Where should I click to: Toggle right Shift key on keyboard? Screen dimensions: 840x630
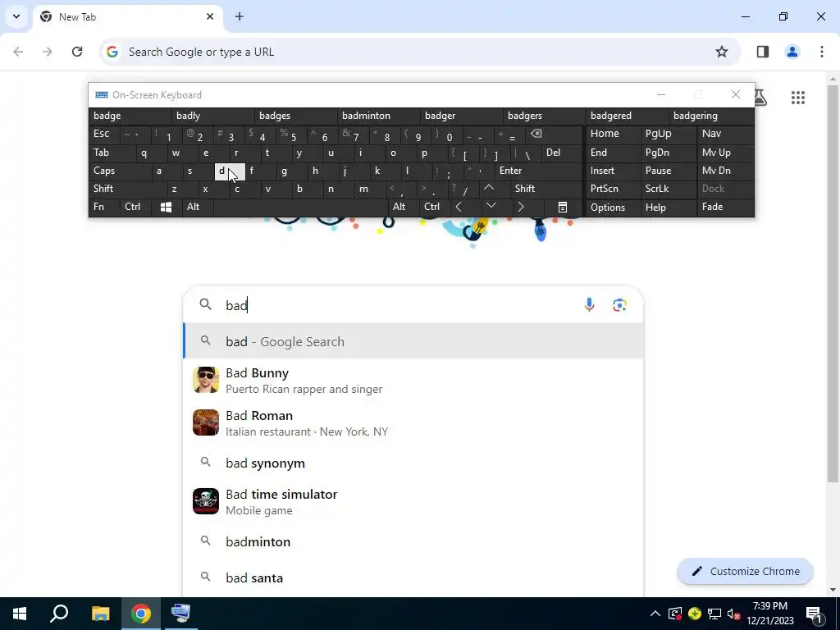546,189
